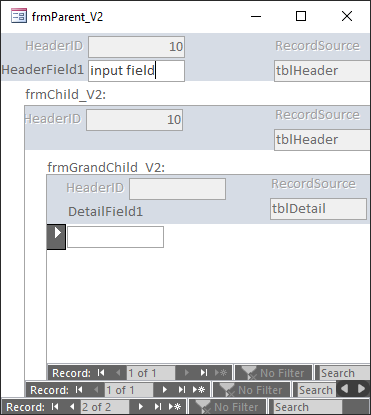Go to next record in frmParent navigation
The width and height of the screenshot is (371, 415).
pyautogui.click(x=141, y=407)
